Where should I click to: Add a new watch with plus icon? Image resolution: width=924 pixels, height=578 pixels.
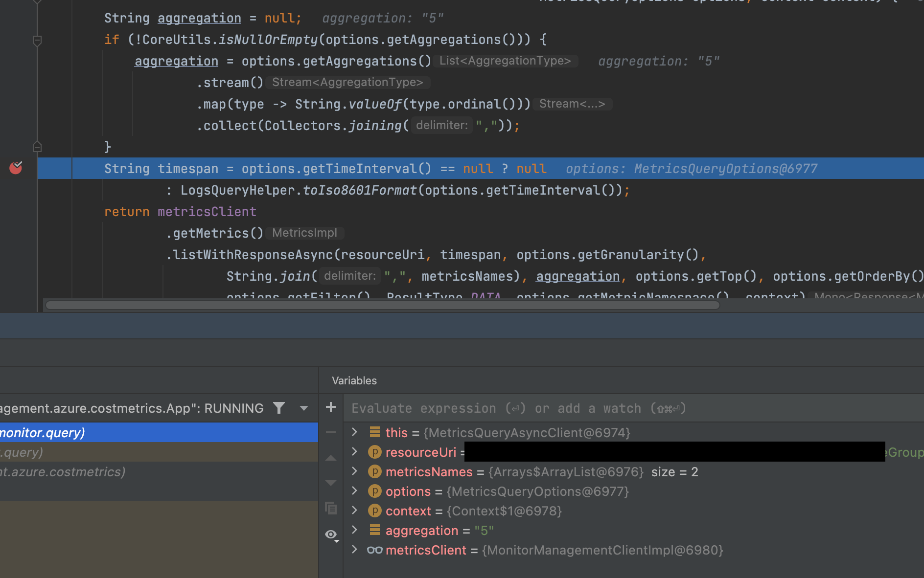coord(331,407)
